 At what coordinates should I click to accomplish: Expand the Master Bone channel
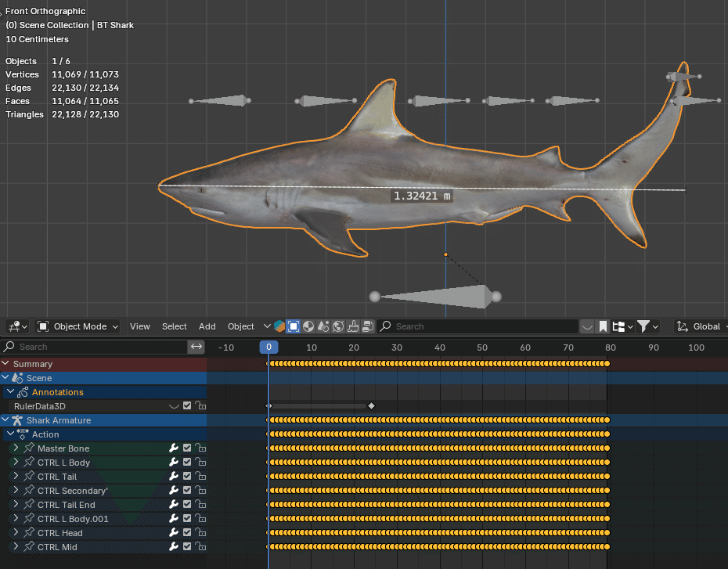point(16,448)
